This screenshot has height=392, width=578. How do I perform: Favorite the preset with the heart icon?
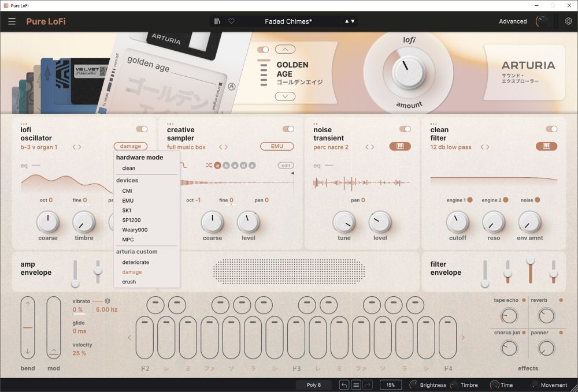pos(232,21)
